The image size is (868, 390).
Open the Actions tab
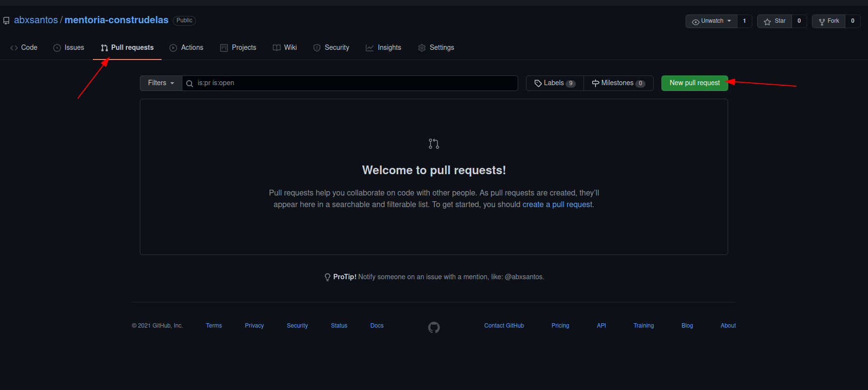click(x=186, y=47)
